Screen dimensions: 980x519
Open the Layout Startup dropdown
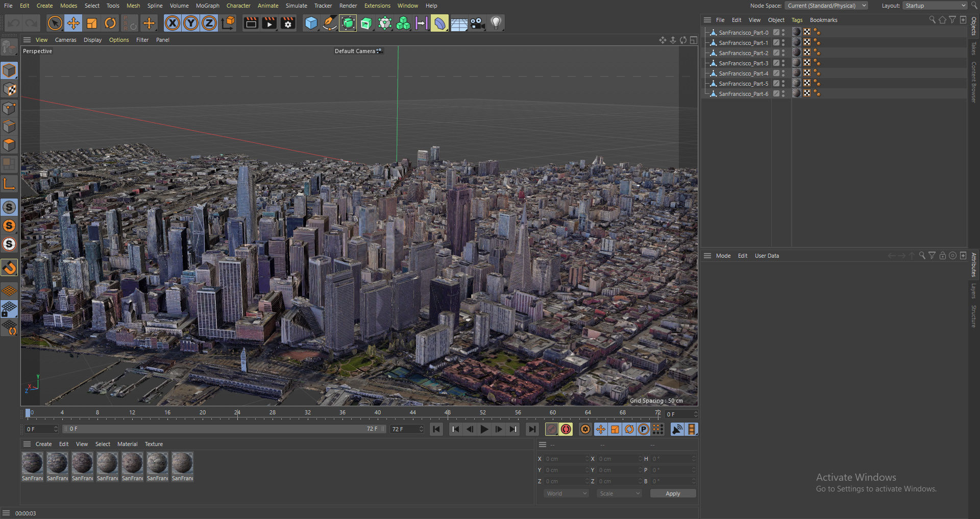pos(935,6)
